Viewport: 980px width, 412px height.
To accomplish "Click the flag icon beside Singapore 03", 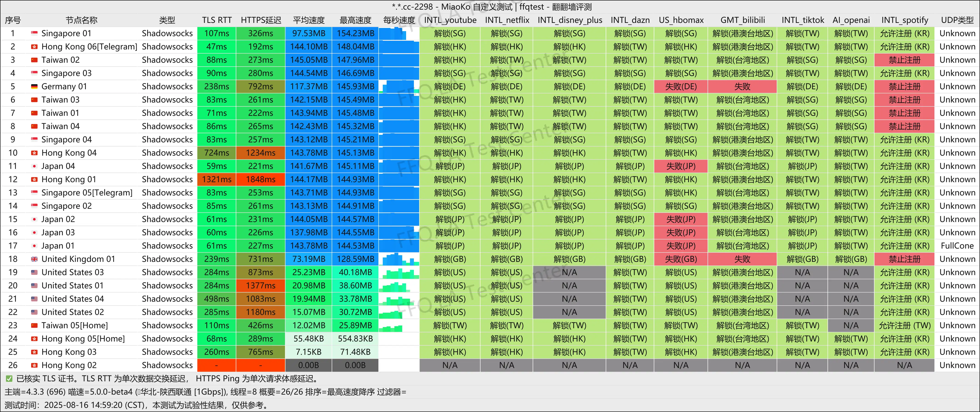I will pos(34,73).
